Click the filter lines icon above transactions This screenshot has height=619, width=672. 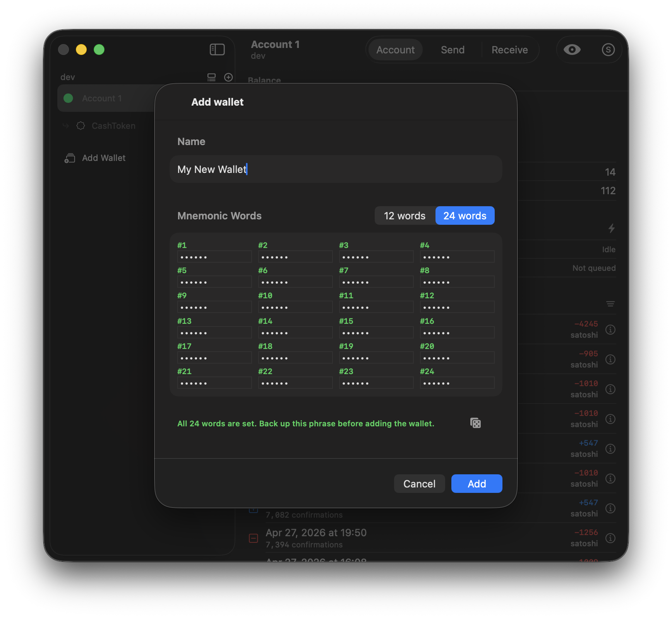pos(610,304)
